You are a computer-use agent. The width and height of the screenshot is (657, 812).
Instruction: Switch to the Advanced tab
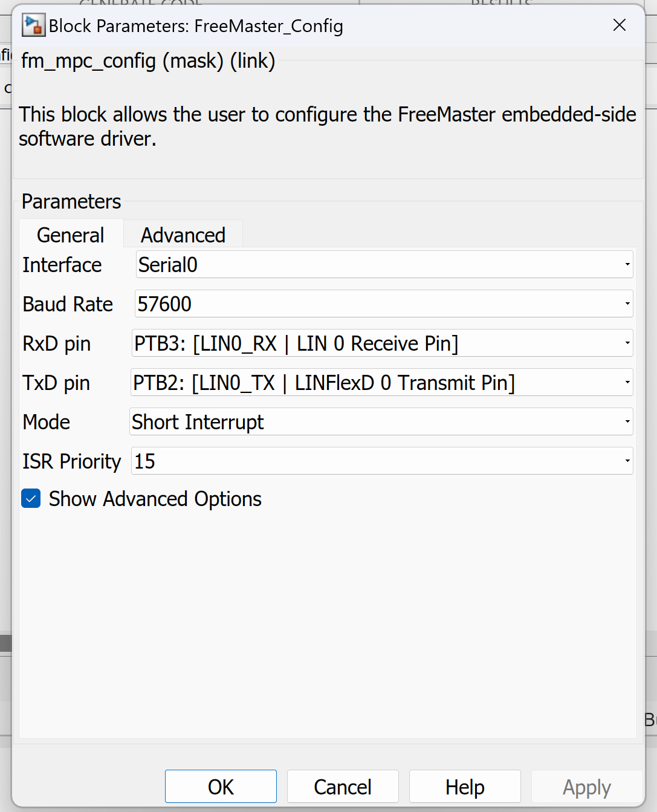[x=183, y=235]
